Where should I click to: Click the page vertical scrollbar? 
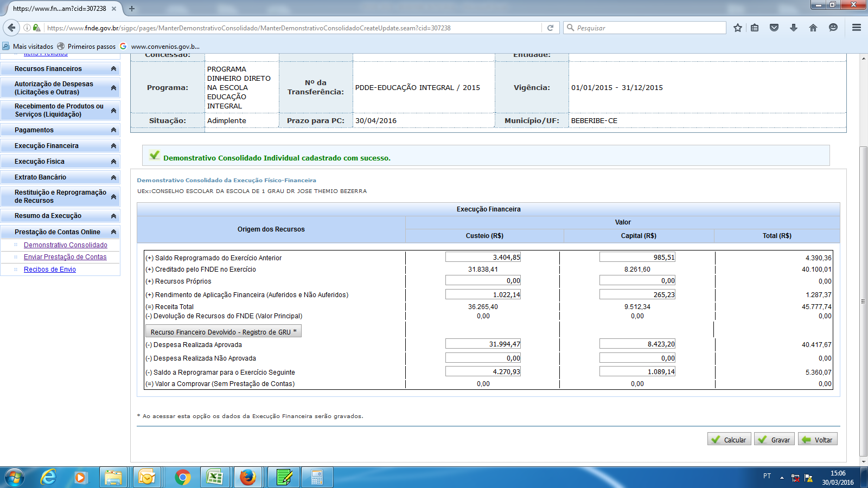pyautogui.click(x=863, y=301)
